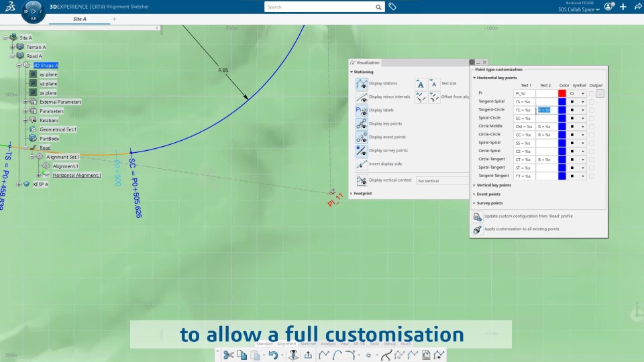Click the plus add icon in top bar

(x=623, y=7)
